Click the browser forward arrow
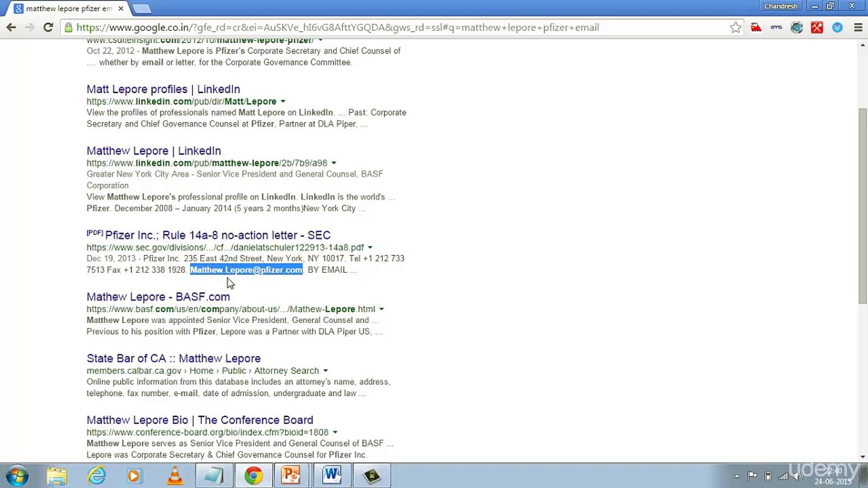This screenshot has width=868, height=488. 30,28
